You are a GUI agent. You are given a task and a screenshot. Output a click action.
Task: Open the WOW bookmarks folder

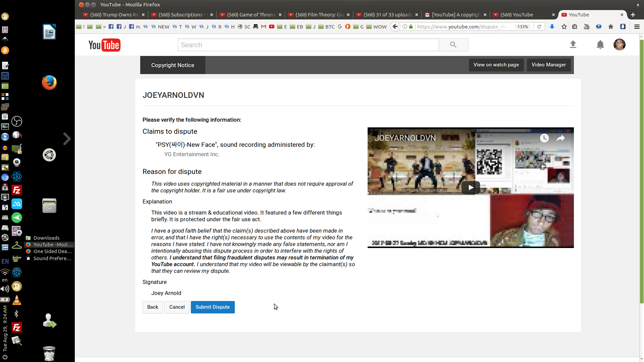(x=376, y=26)
